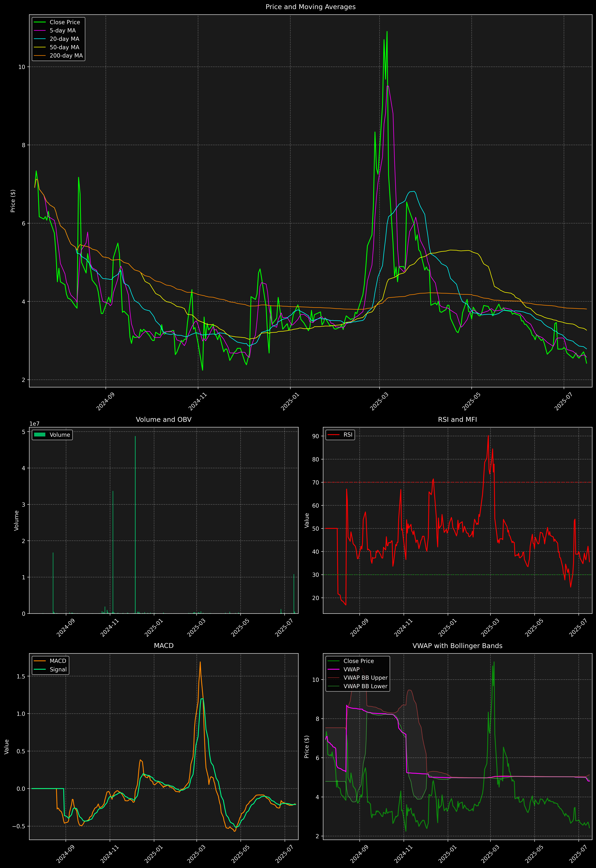The width and height of the screenshot is (596, 868).
Task: Click the '90' y-axis tick on the RSI chart
Action: click(x=316, y=436)
